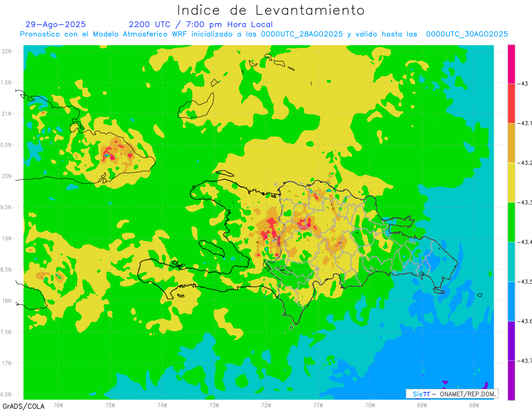This screenshot has width=532, height=411.
Task: Click the 'Pronóstico con el Modelo Atmosférico WRF' line
Action: 264,34
